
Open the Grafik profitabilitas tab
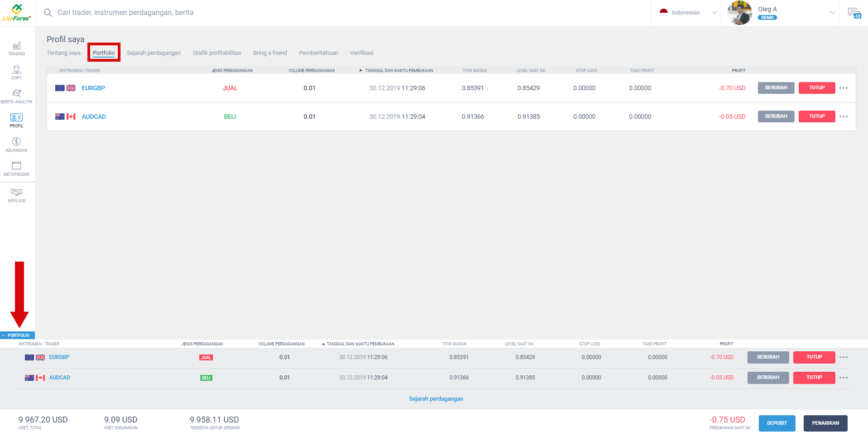(217, 53)
